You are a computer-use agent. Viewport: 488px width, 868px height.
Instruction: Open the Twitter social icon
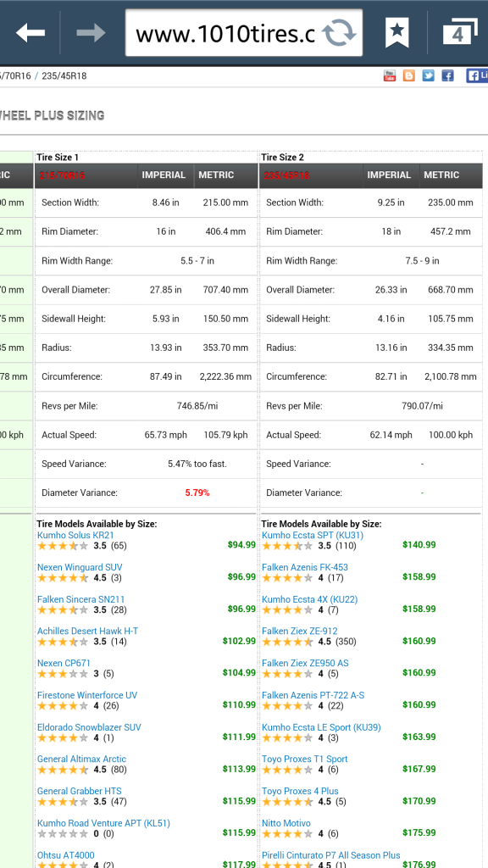[x=428, y=75]
